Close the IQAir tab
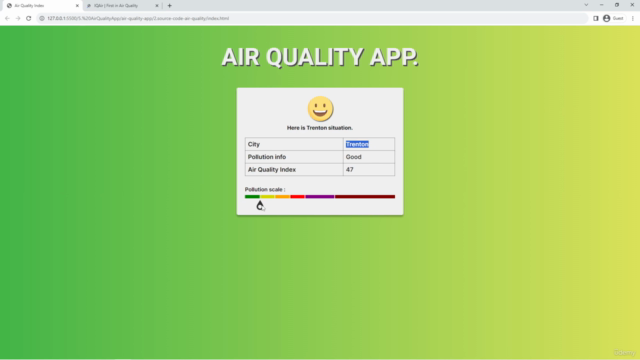The width and height of the screenshot is (640, 360). coord(157,6)
